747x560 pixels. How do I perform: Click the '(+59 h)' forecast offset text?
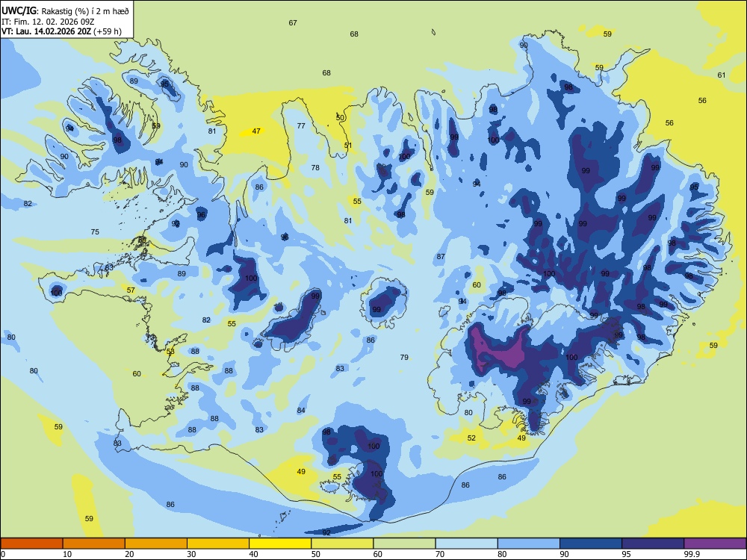pyautogui.click(x=108, y=31)
